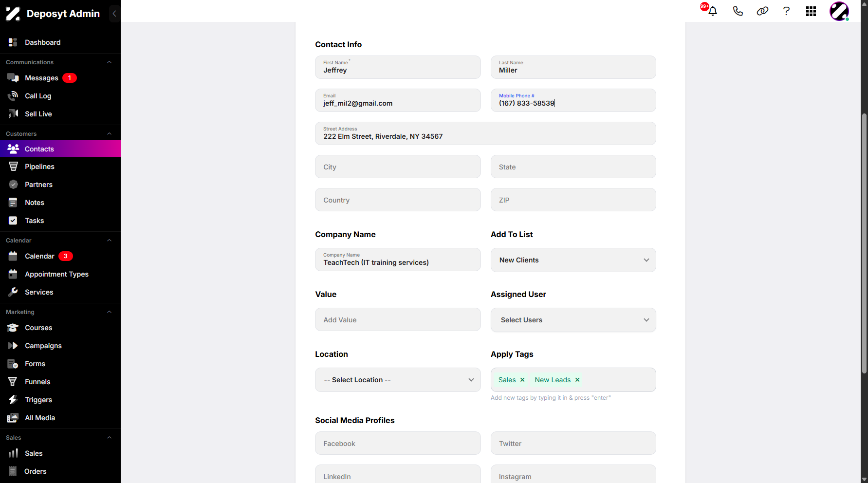Image resolution: width=868 pixels, height=483 pixels.
Task: Click the Add Value field
Action: pos(398,319)
